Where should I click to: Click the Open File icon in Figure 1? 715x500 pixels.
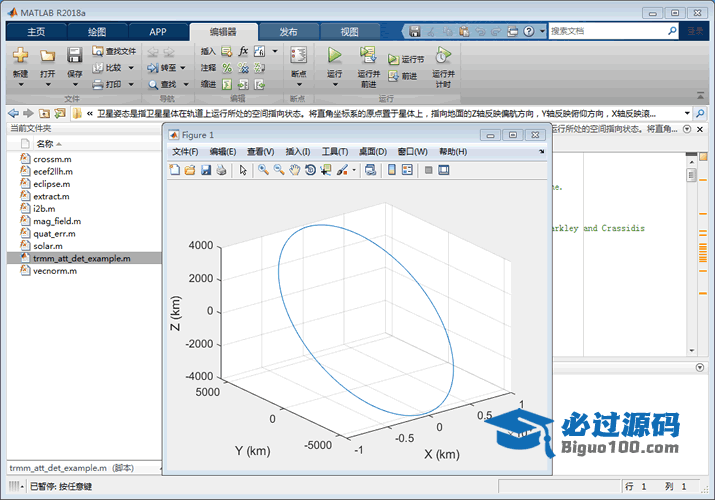pyautogui.click(x=190, y=170)
